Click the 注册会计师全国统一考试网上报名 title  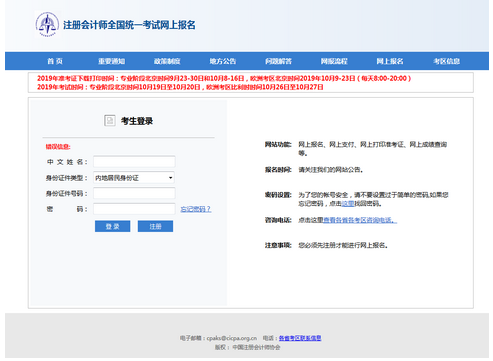[129, 25]
